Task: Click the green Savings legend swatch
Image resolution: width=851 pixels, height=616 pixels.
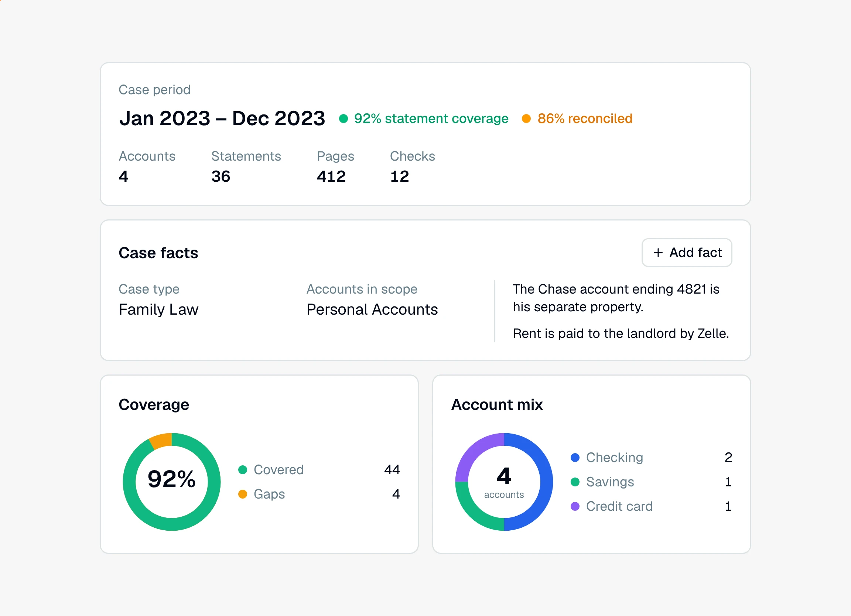Action: tap(575, 482)
